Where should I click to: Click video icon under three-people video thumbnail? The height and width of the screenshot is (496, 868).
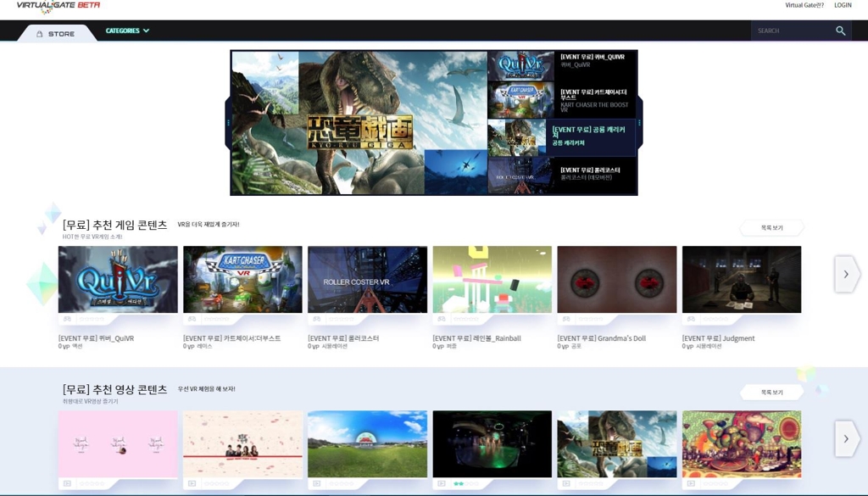(192, 484)
